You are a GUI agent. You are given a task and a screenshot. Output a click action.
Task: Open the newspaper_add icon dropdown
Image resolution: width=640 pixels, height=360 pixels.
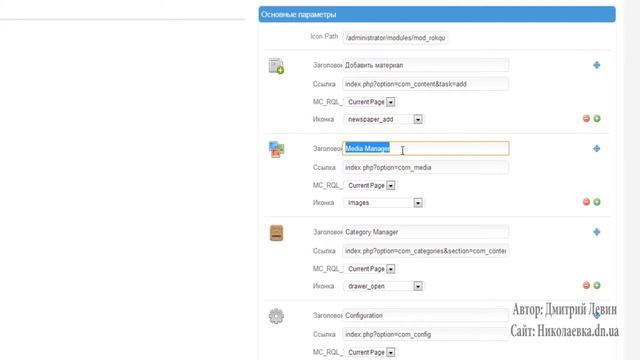384,120
